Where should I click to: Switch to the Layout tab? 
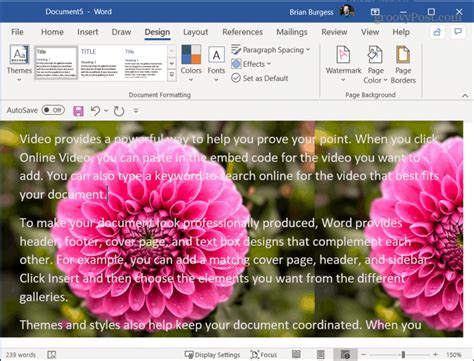[195, 32]
